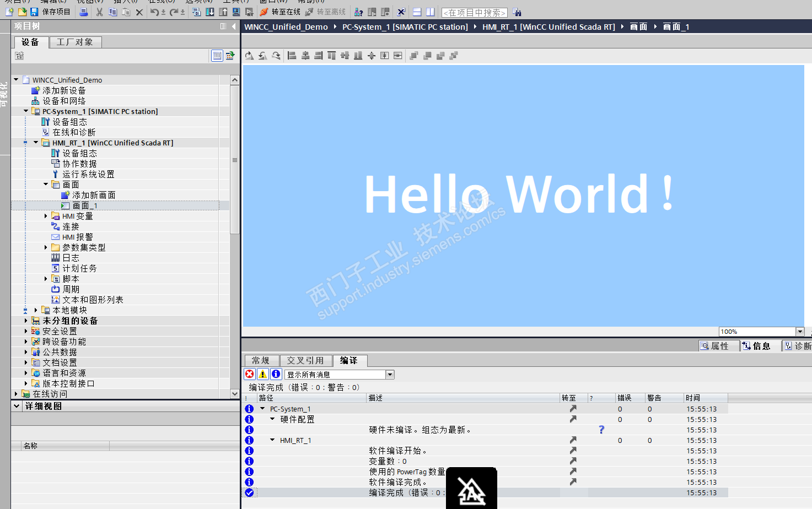Open the 显示所有消息 message filter dropdown
The height and width of the screenshot is (509, 812).
[x=390, y=375]
